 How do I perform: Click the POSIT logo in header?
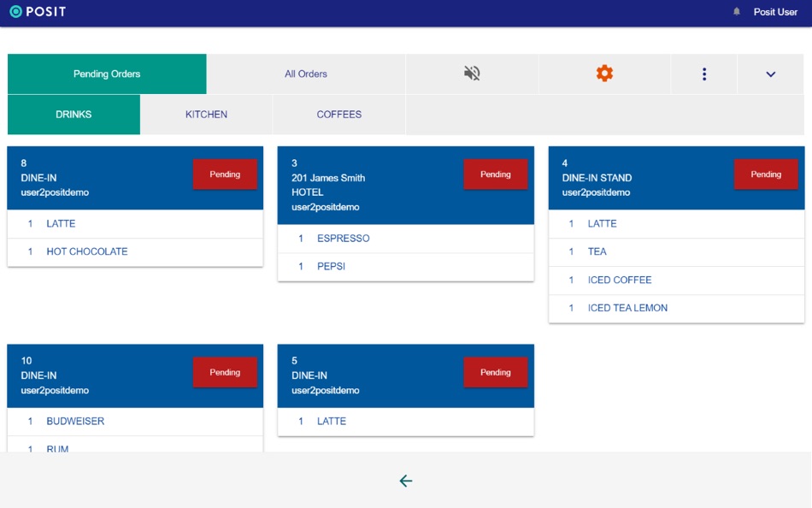click(x=38, y=11)
